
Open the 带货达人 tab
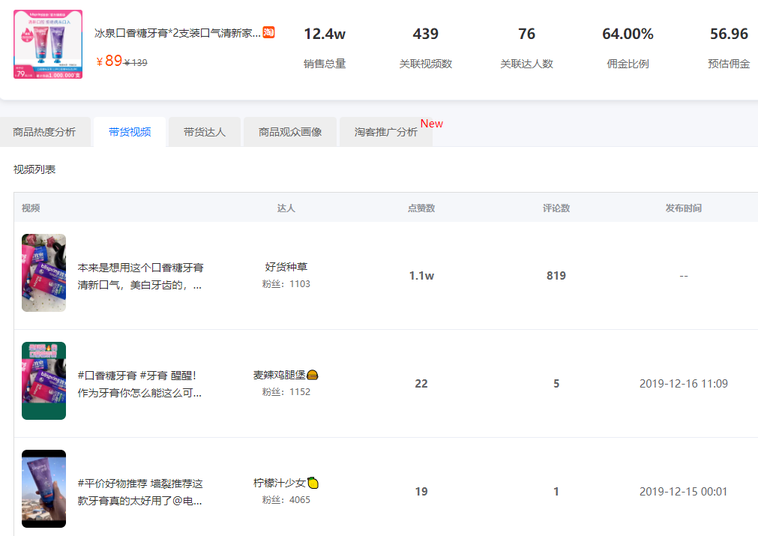click(204, 132)
